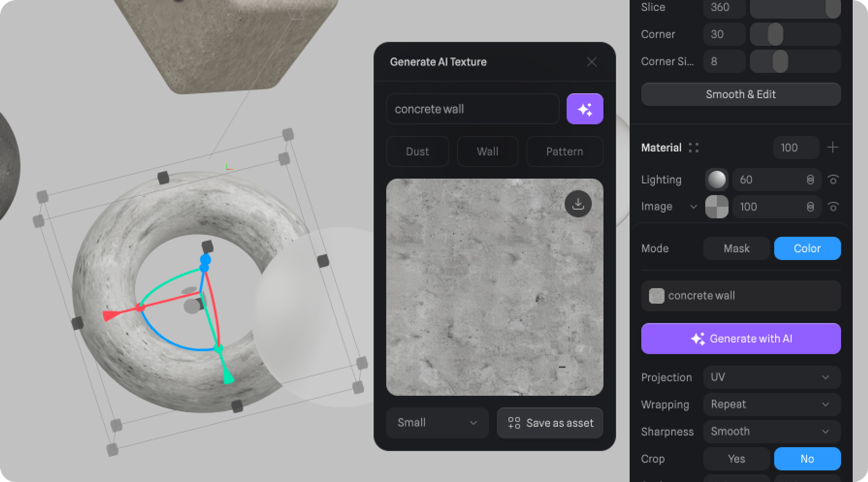Click the Save as asset button
Viewport: 868px width, 482px height.
[x=550, y=423]
